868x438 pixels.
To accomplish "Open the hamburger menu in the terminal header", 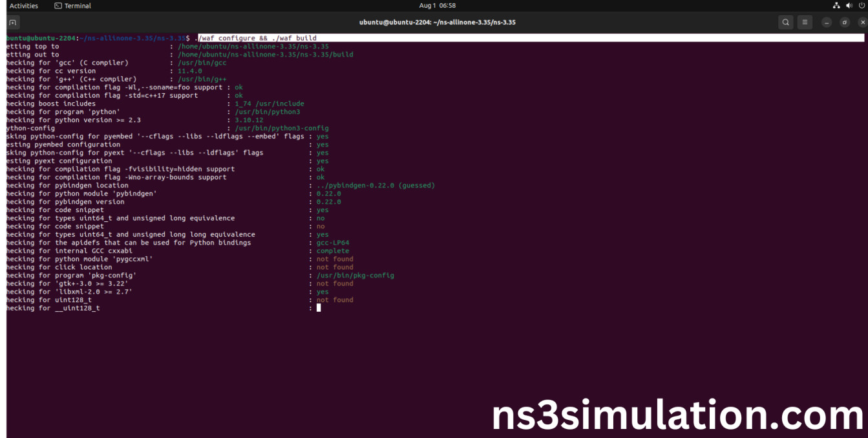I will click(x=804, y=21).
